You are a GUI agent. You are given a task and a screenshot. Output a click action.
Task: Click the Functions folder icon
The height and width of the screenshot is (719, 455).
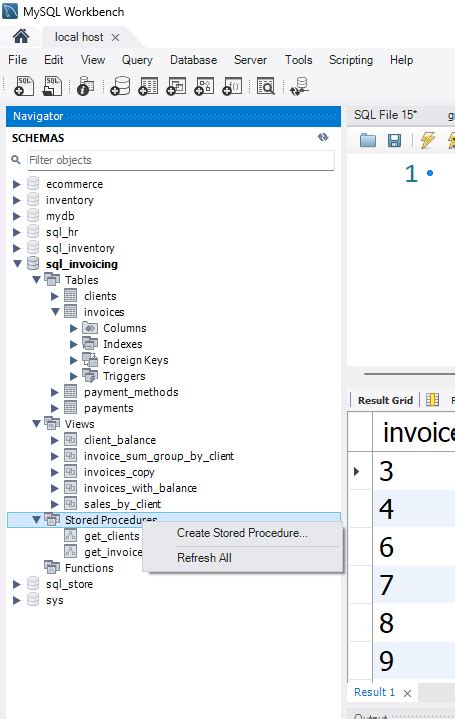(x=52, y=567)
